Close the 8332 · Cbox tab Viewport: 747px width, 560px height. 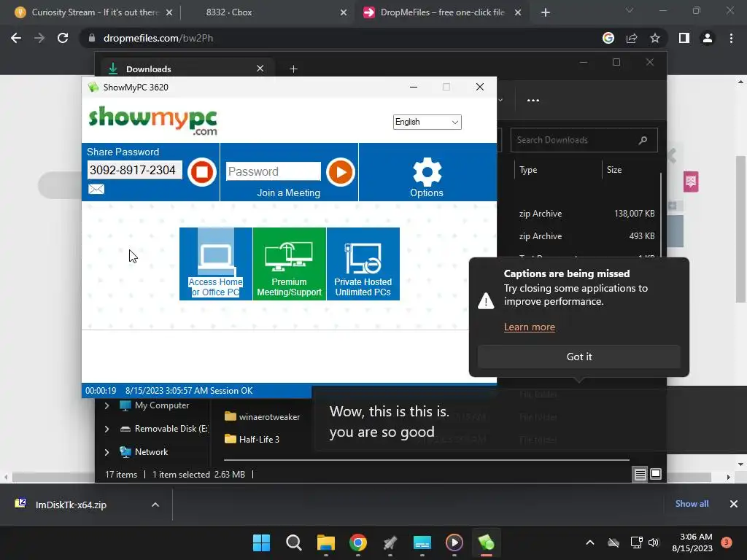(344, 13)
